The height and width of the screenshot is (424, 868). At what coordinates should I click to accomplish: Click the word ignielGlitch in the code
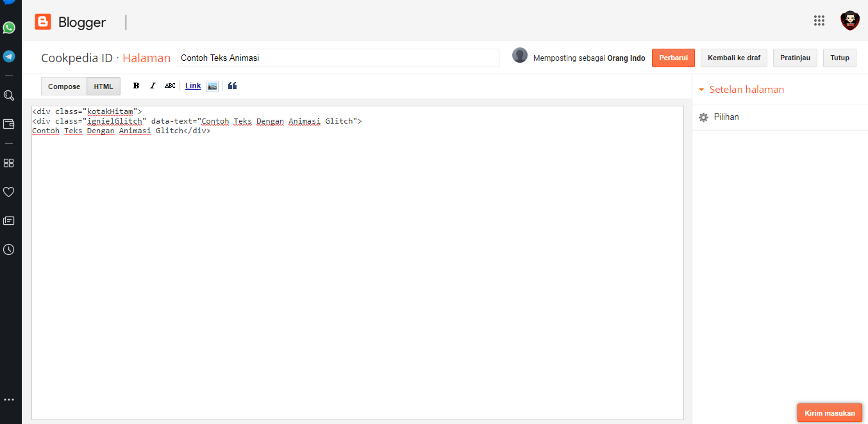(x=115, y=121)
